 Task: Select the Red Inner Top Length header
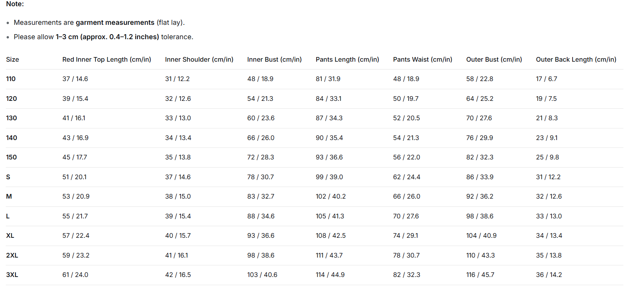107,59
